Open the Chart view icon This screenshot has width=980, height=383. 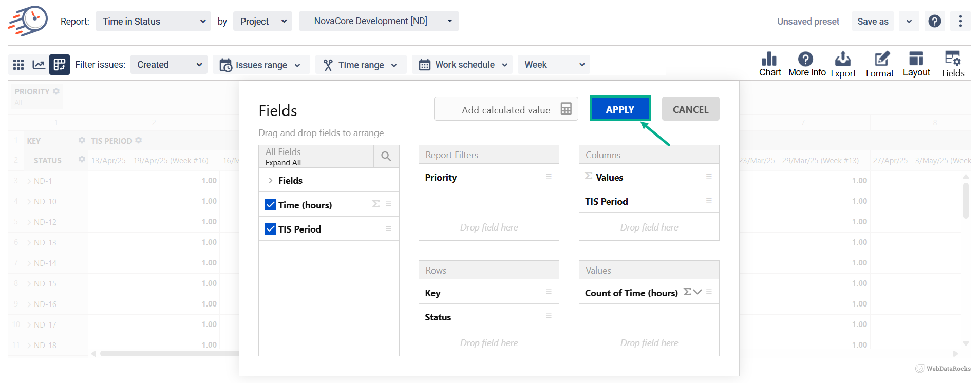point(769,64)
